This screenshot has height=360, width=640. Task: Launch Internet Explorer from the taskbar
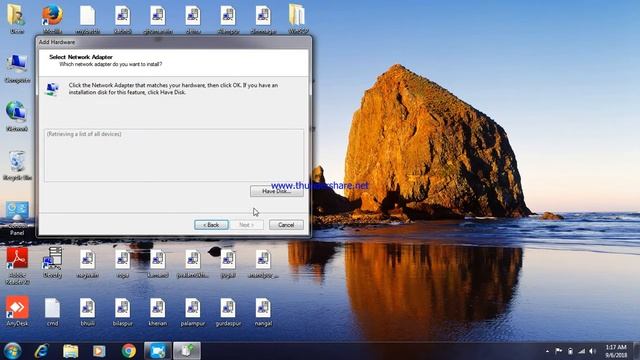tap(41, 351)
